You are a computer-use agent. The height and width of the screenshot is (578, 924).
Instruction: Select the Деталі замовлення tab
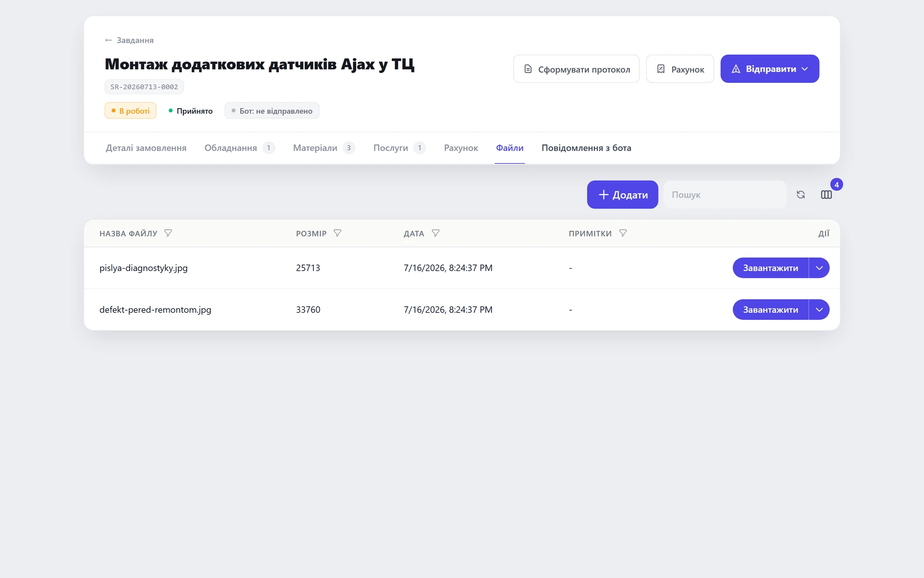146,148
